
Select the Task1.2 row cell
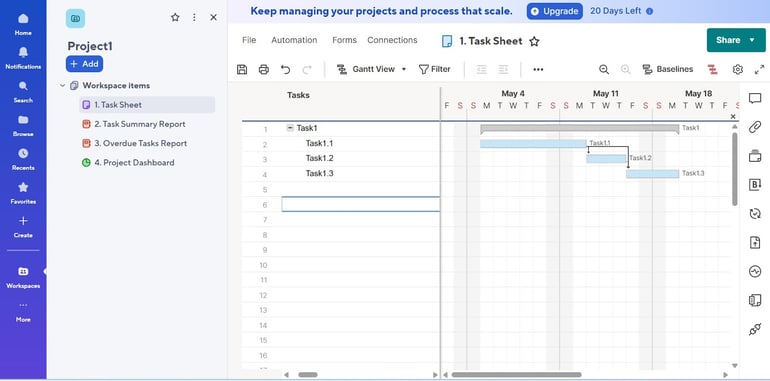click(x=360, y=159)
